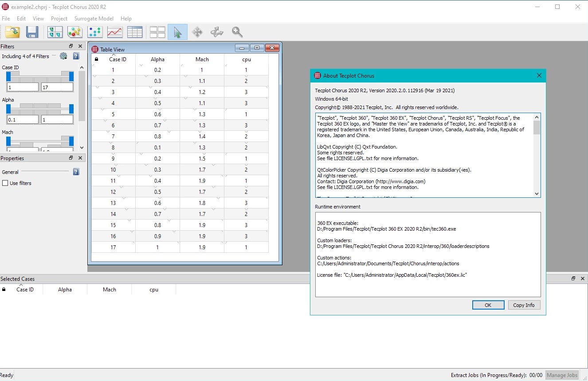Click the Runtime environment text box
Viewport: 588px width, 381px height.
[428, 254]
